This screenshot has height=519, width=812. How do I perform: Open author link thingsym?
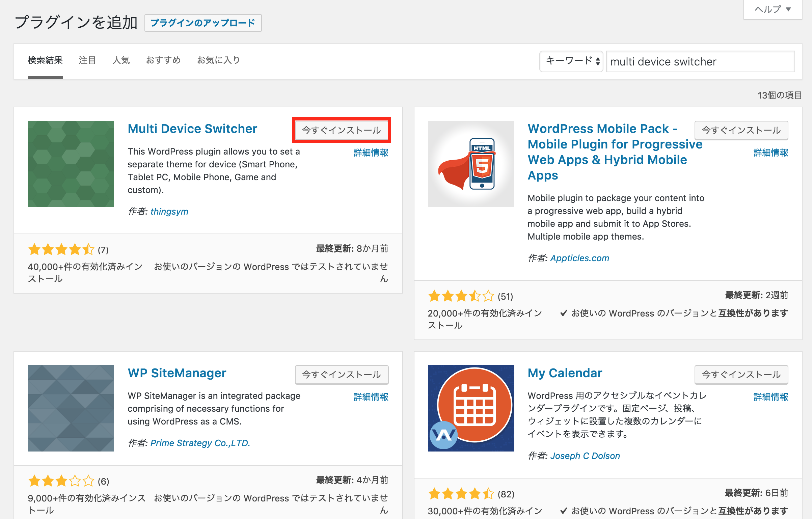169,212
